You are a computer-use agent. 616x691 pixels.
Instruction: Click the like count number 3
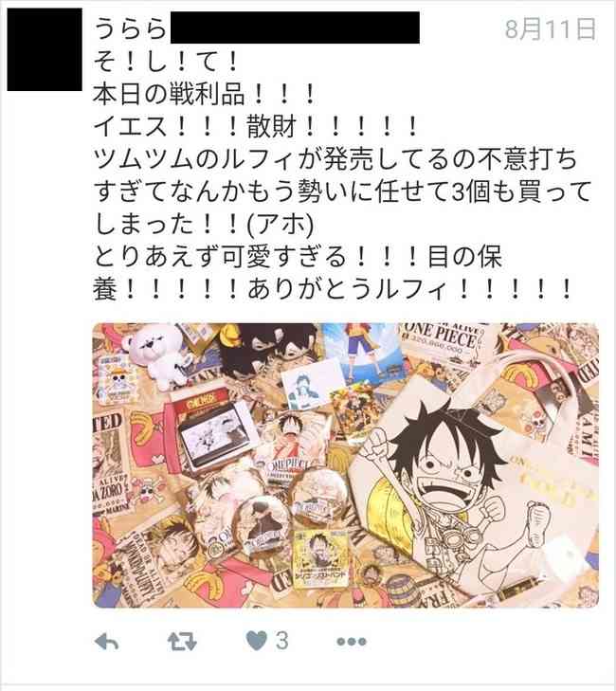(282, 641)
